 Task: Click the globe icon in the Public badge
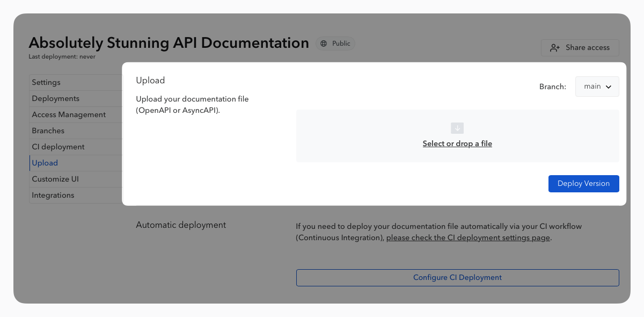point(324,44)
